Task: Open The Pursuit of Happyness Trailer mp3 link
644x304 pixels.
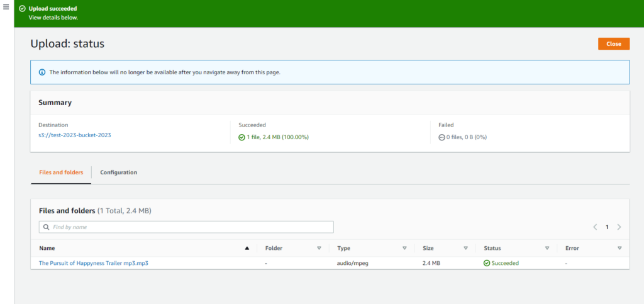Action: coord(94,263)
